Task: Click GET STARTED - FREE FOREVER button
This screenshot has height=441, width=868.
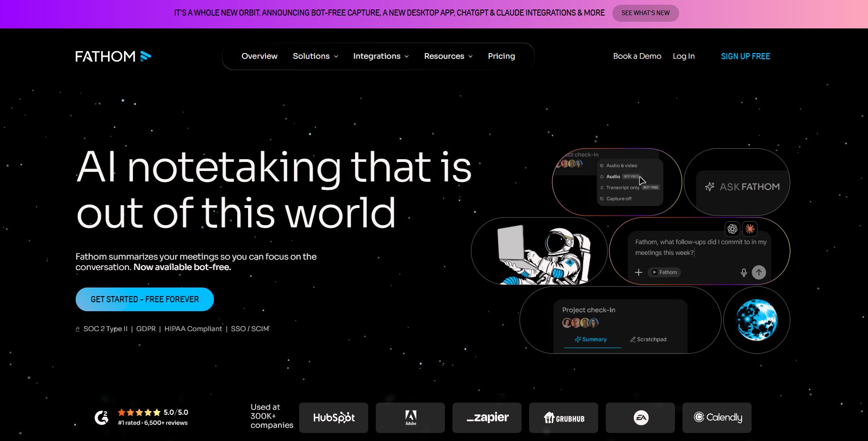Action: pyautogui.click(x=145, y=299)
